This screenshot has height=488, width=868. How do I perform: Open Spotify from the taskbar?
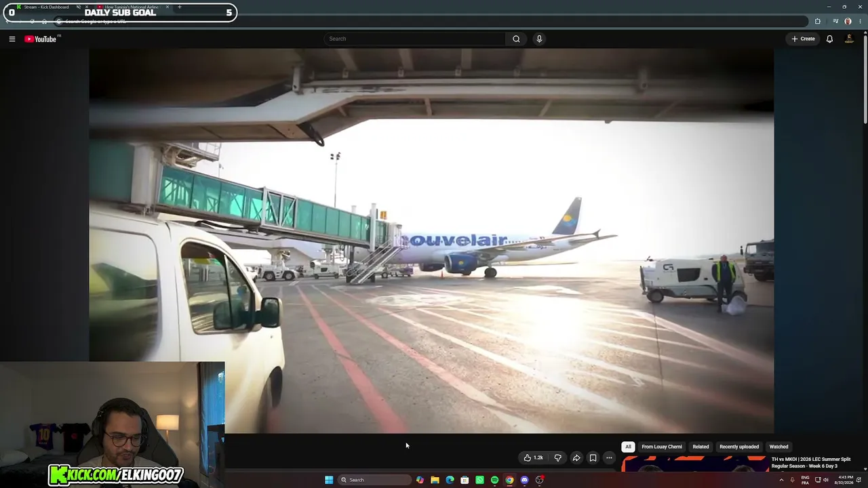click(494, 480)
